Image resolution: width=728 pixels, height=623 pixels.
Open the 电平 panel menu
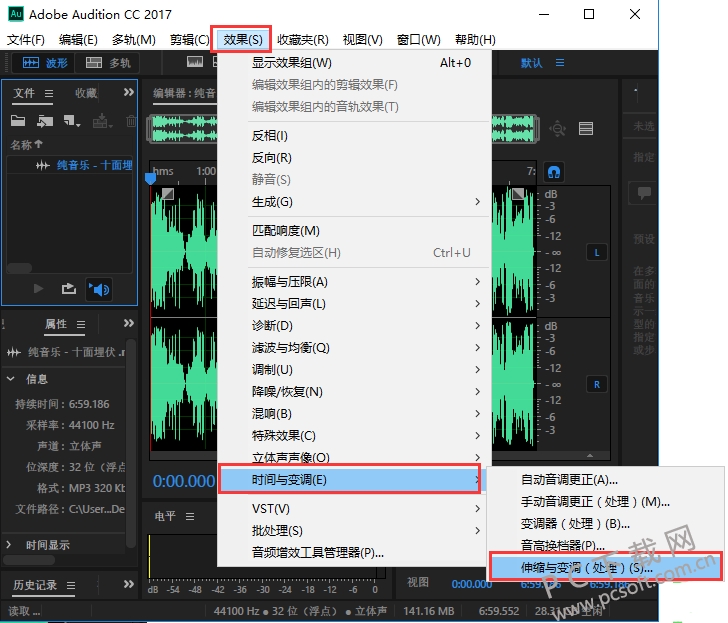(190, 516)
